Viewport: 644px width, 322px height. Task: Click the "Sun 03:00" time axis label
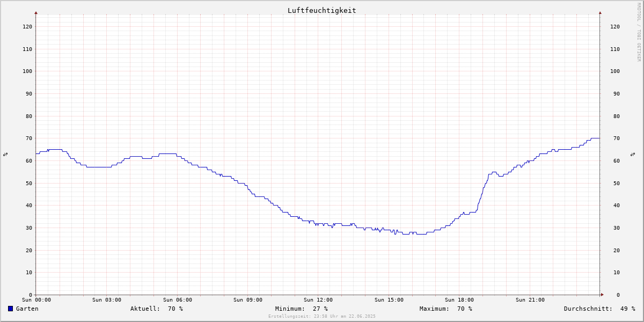(107, 300)
